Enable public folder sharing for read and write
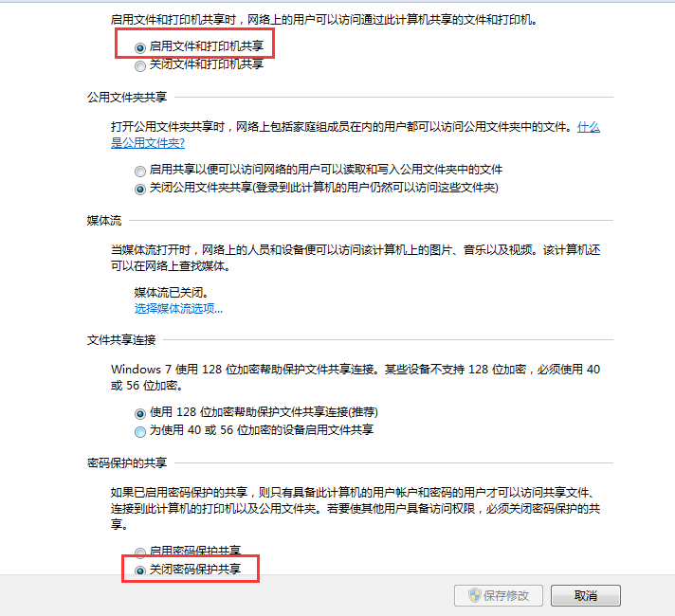This screenshot has width=675, height=616. point(140,172)
